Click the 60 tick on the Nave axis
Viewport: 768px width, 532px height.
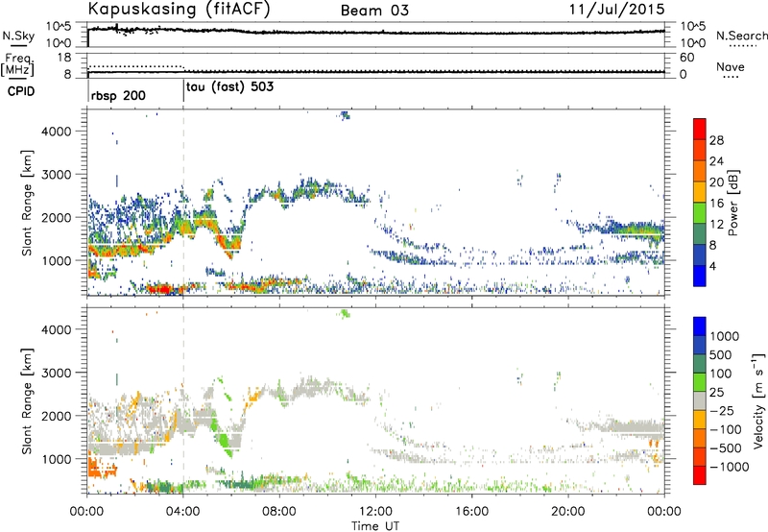tap(687, 58)
